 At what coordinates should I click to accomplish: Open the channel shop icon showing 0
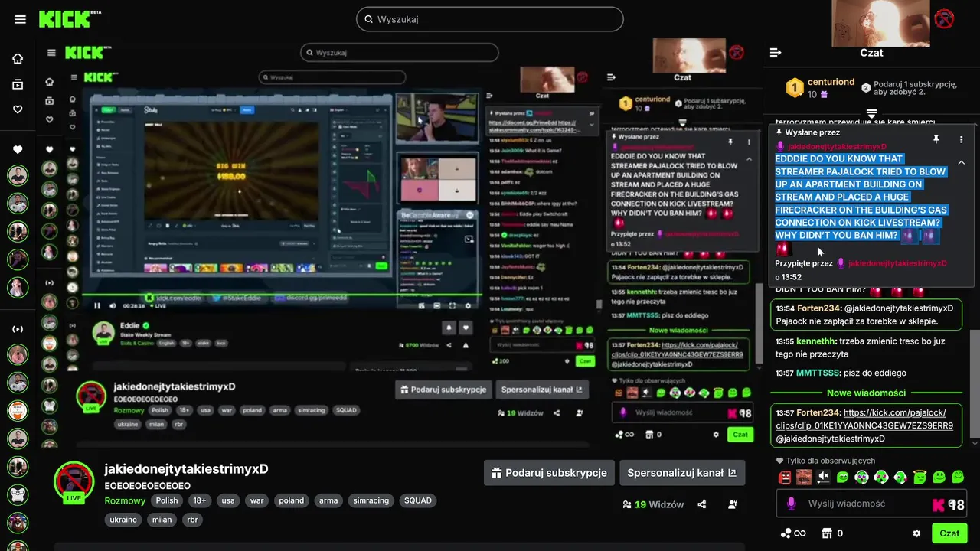[x=832, y=533]
